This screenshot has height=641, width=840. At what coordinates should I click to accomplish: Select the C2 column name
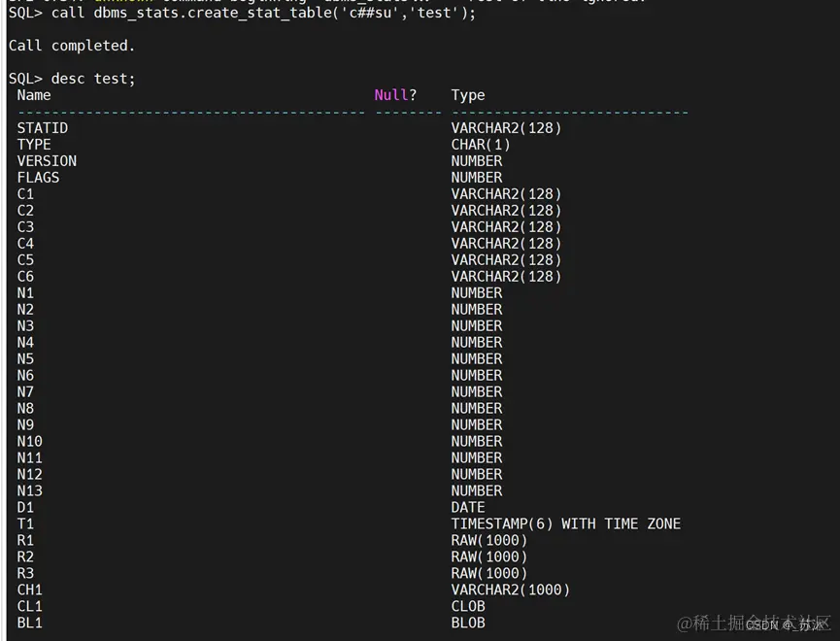pyautogui.click(x=25, y=211)
